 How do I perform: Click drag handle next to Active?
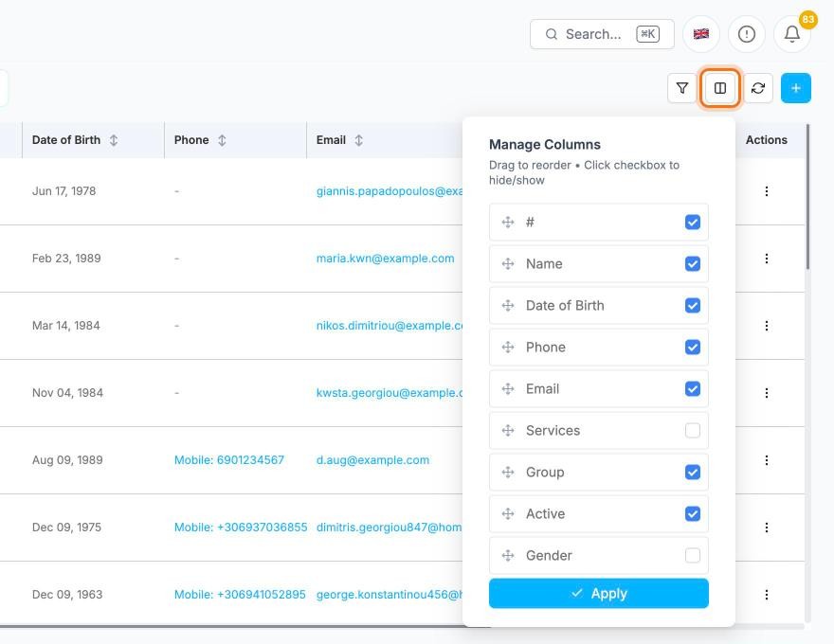pos(508,514)
